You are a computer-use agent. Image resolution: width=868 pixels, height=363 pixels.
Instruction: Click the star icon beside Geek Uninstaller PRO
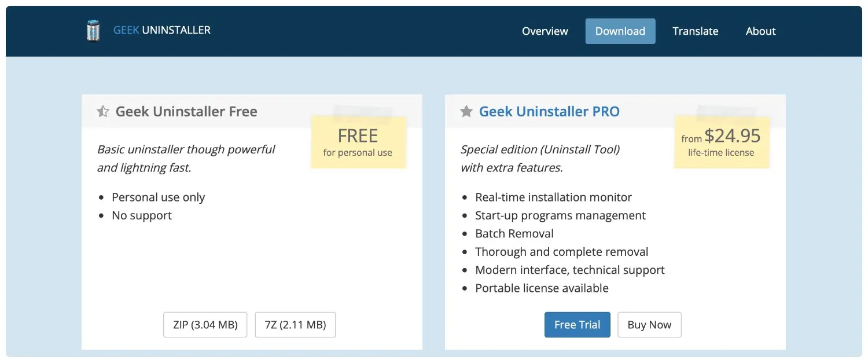pos(466,111)
